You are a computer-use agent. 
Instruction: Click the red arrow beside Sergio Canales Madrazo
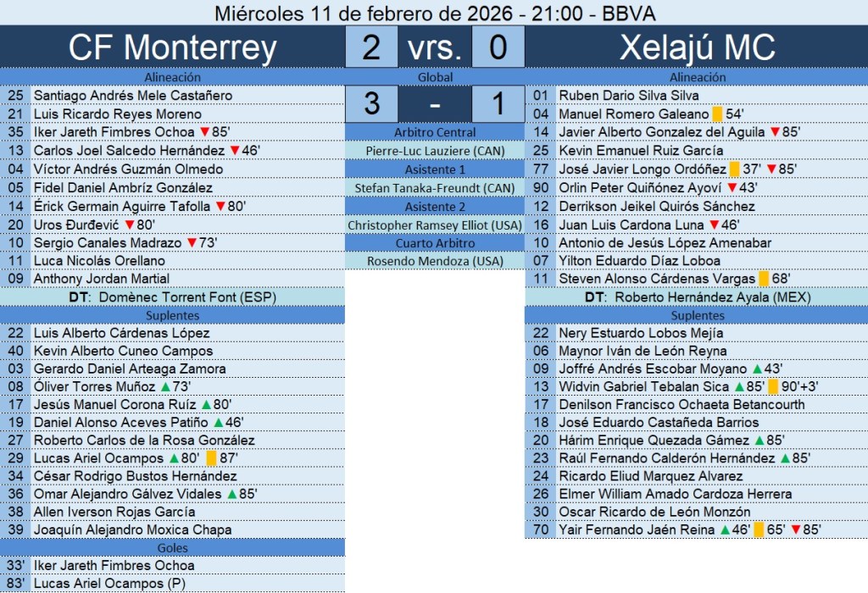tap(191, 243)
